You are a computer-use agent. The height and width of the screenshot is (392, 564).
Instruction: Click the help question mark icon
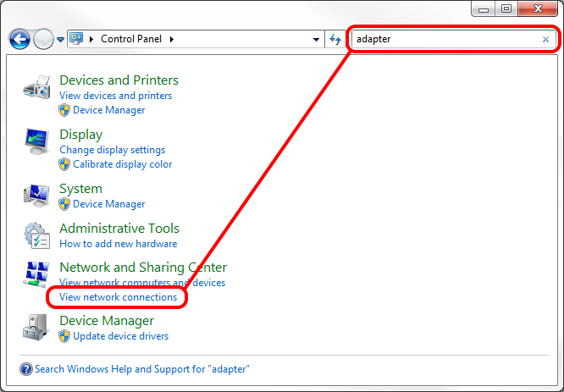[26, 369]
